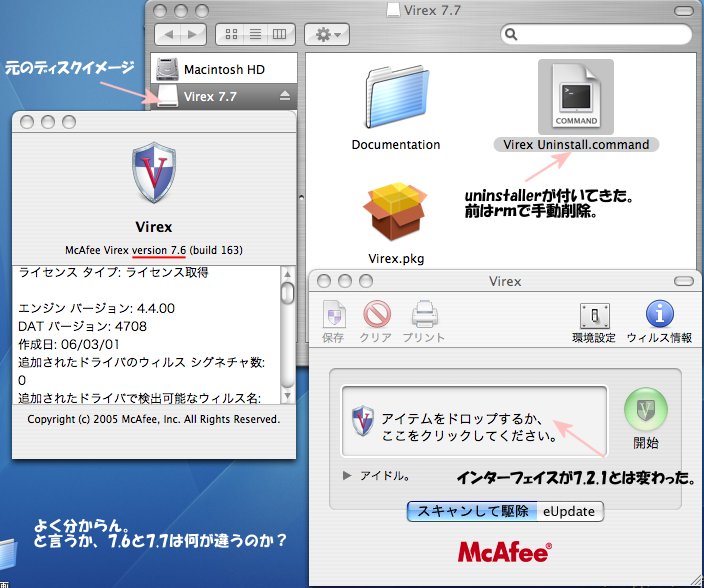Zoom the Finder Virex 7.7 window
The image size is (704, 588).
click(x=202, y=10)
